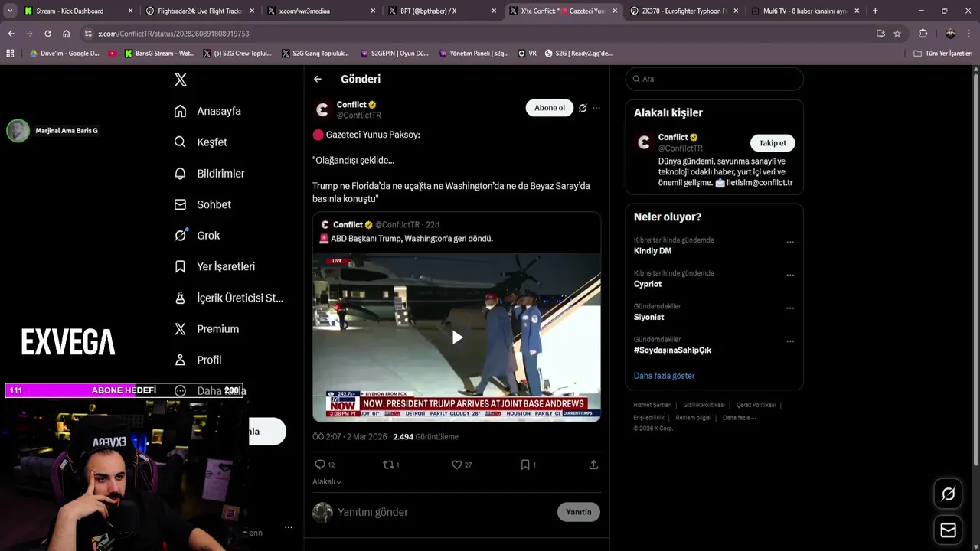Expand Alakalı replies sort dropdown
The width and height of the screenshot is (980, 551).
click(x=327, y=481)
